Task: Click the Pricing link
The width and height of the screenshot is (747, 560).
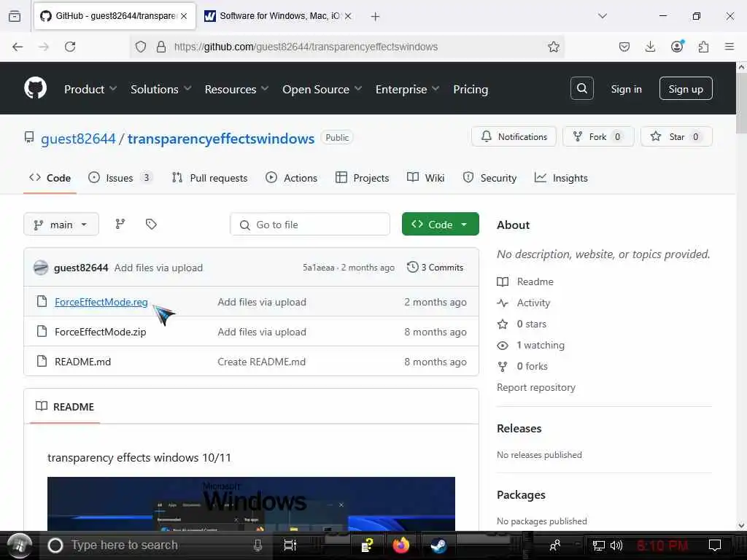Action: [471, 89]
